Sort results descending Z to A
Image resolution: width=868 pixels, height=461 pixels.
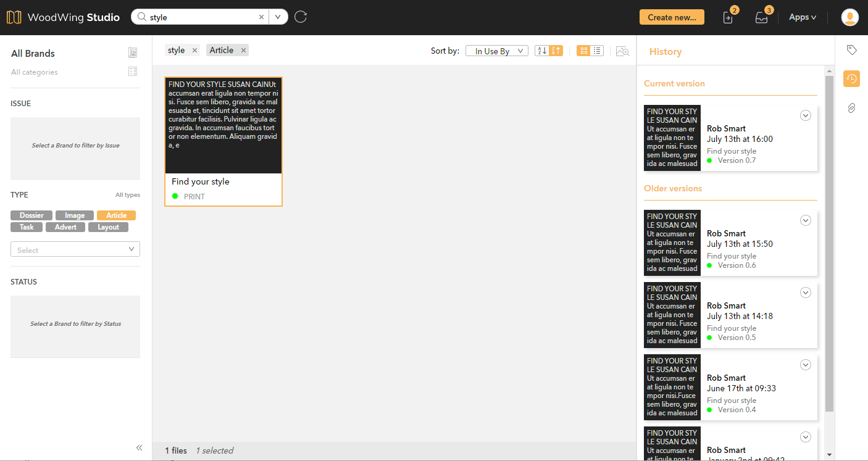[x=556, y=51]
